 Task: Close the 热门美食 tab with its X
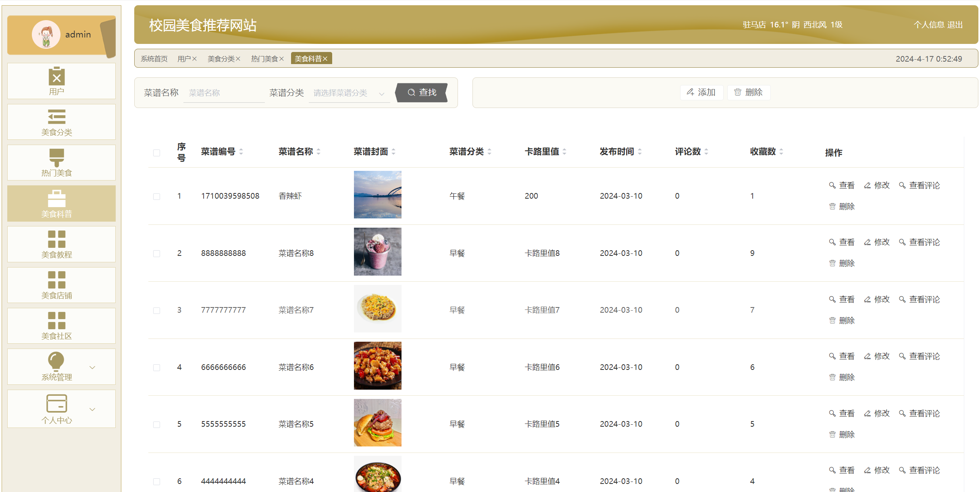pyautogui.click(x=281, y=59)
